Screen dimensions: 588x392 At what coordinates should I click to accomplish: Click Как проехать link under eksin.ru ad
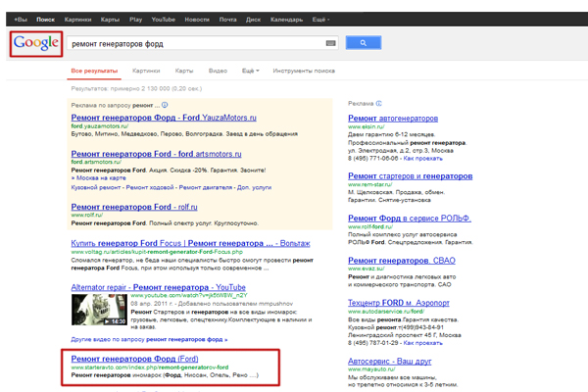423,159
